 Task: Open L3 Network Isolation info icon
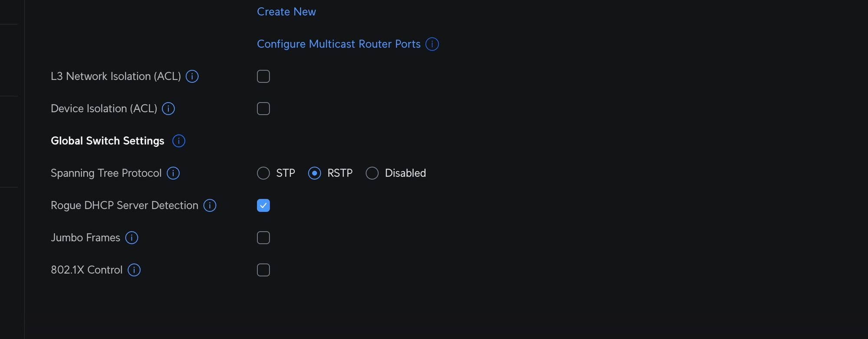(192, 76)
